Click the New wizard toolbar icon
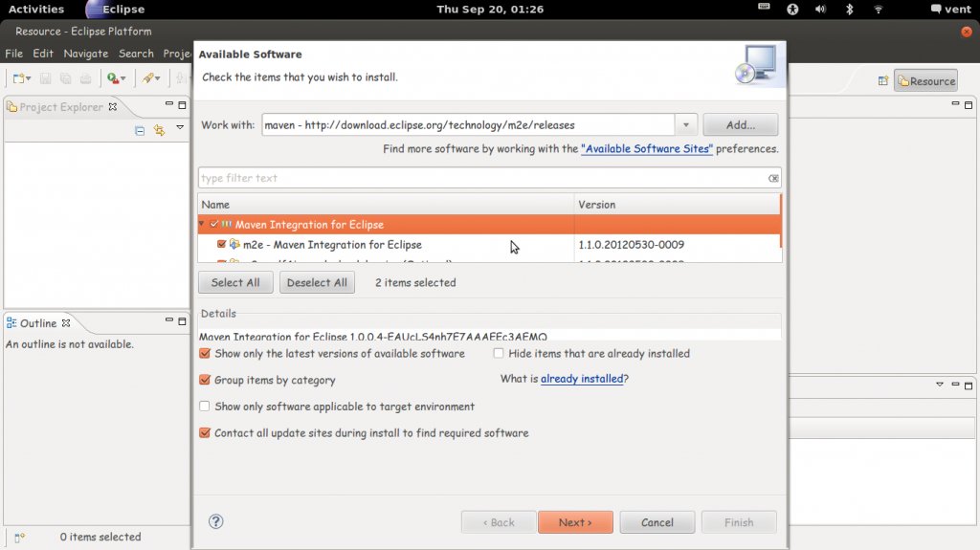980x550 pixels. pos(18,78)
